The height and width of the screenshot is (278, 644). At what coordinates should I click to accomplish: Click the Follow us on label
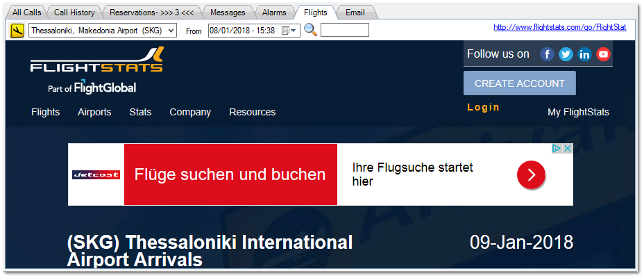point(498,54)
